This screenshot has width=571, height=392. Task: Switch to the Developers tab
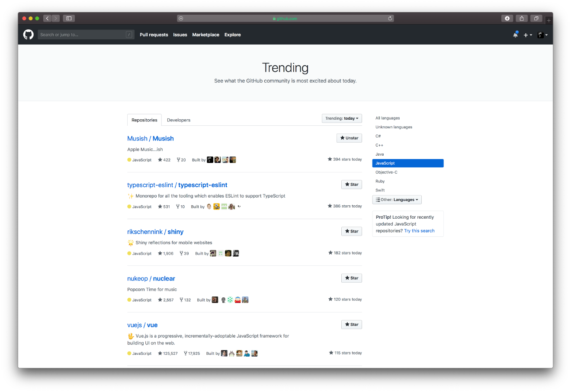coord(178,120)
